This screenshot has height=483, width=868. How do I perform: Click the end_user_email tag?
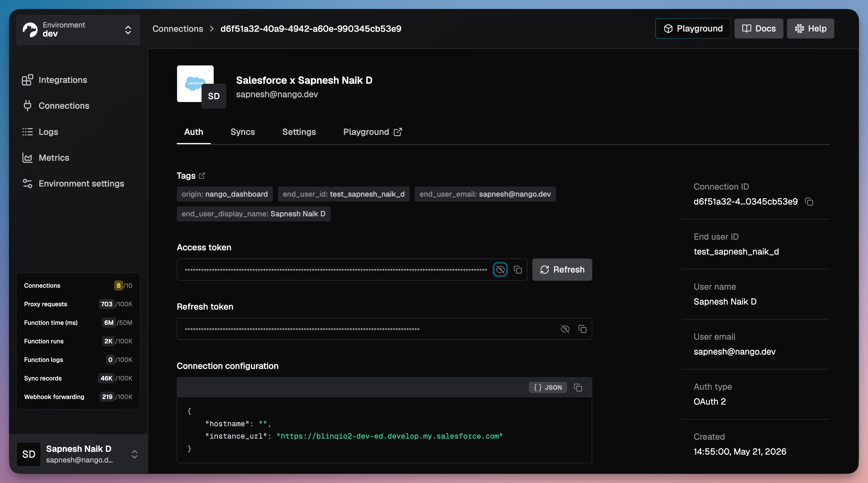click(485, 194)
